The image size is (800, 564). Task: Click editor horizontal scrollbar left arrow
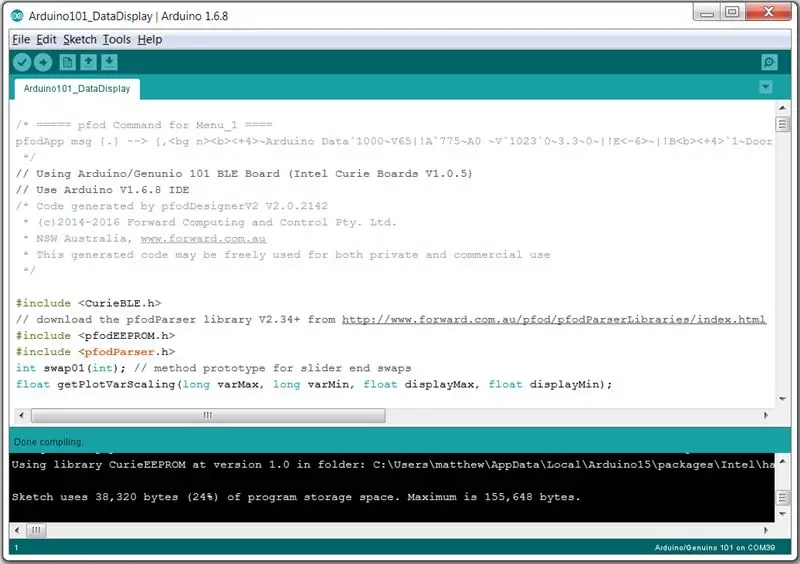point(21,415)
